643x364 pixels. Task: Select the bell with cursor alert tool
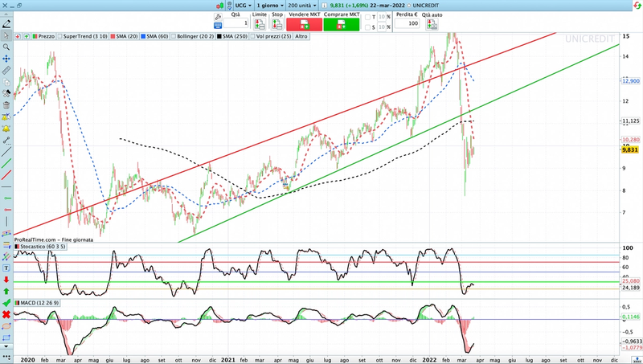(6, 117)
